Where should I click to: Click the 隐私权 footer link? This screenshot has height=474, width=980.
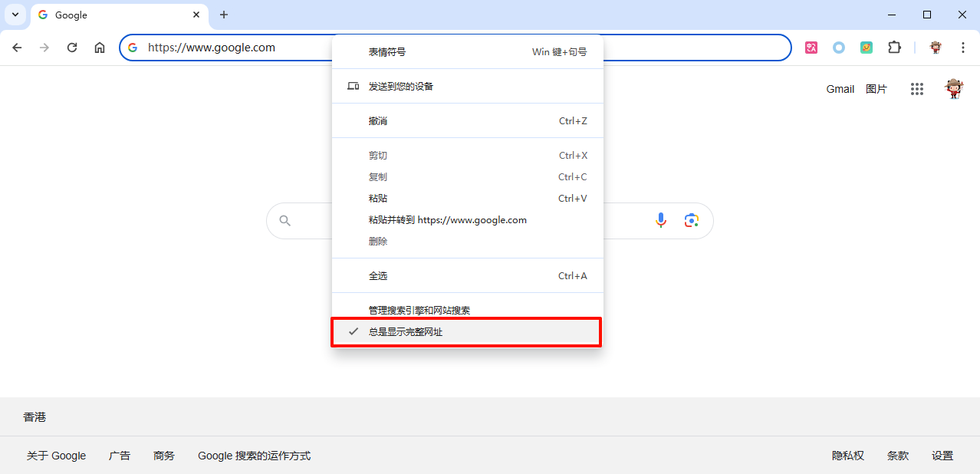click(x=847, y=456)
